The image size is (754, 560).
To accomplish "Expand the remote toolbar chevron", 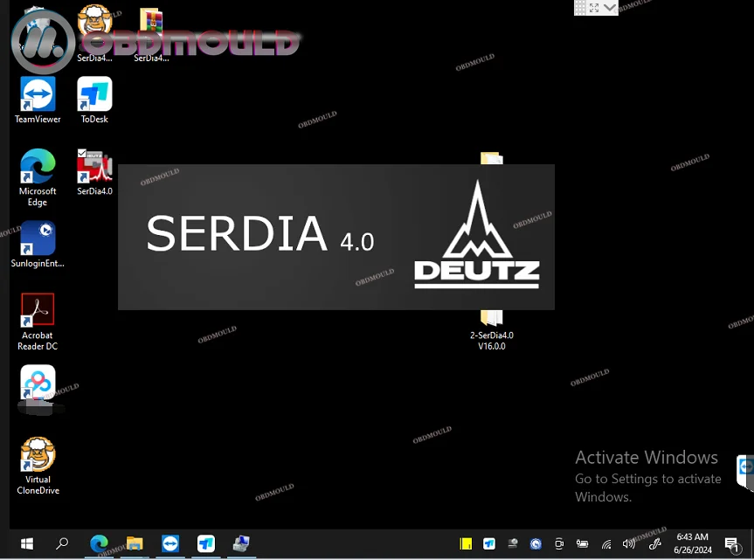I will [609, 7].
